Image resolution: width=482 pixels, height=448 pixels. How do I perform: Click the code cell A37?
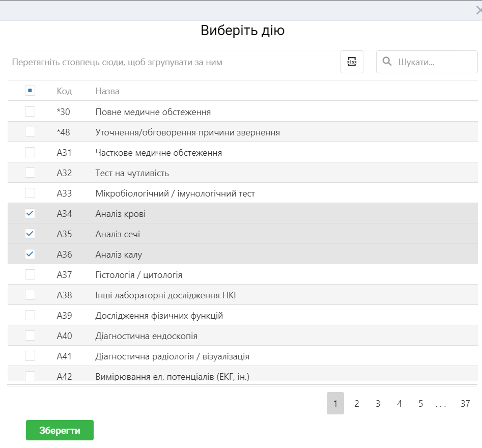64,274
